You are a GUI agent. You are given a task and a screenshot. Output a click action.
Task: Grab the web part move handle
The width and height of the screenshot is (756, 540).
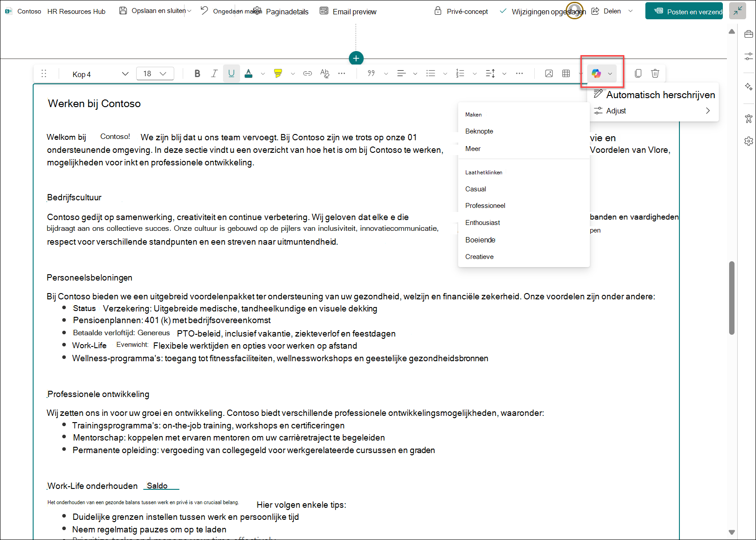click(44, 73)
